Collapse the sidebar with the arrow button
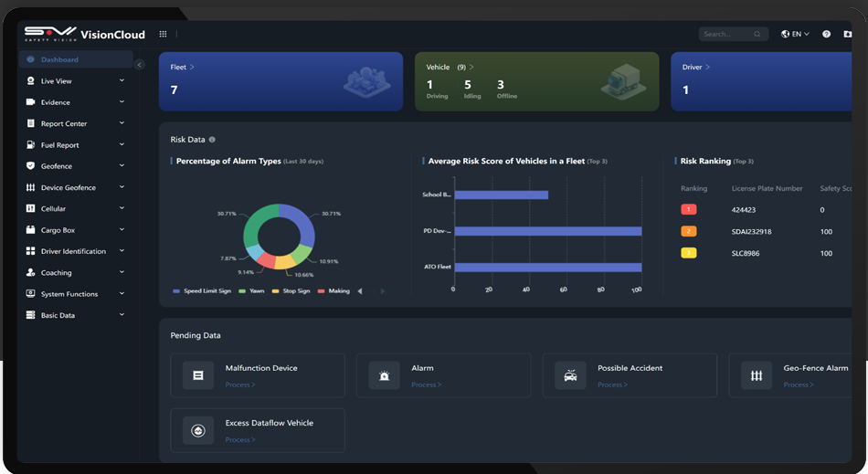868x474 pixels. tap(140, 65)
